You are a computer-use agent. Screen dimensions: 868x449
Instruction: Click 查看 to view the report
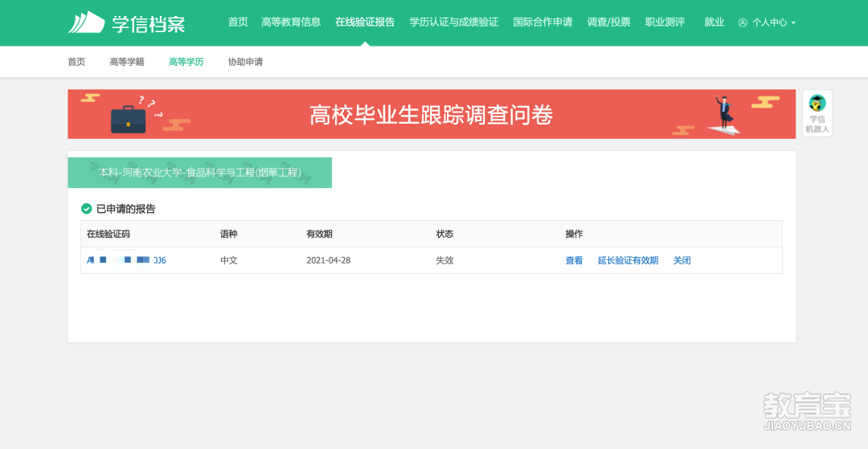coord(574,260)
